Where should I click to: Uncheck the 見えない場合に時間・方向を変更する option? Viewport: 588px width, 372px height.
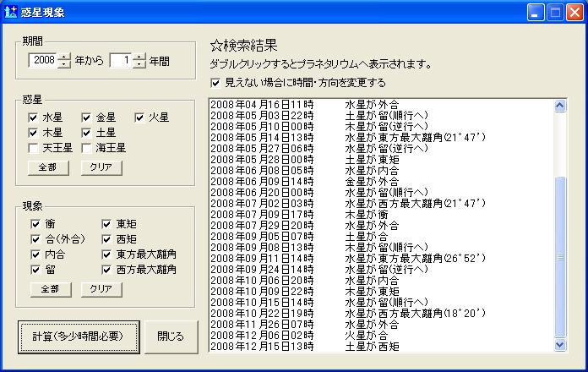point(215,84)
